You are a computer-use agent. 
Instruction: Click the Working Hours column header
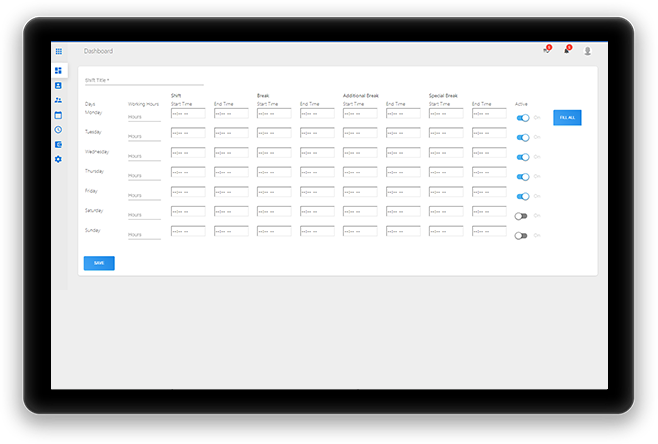[144, 104]
